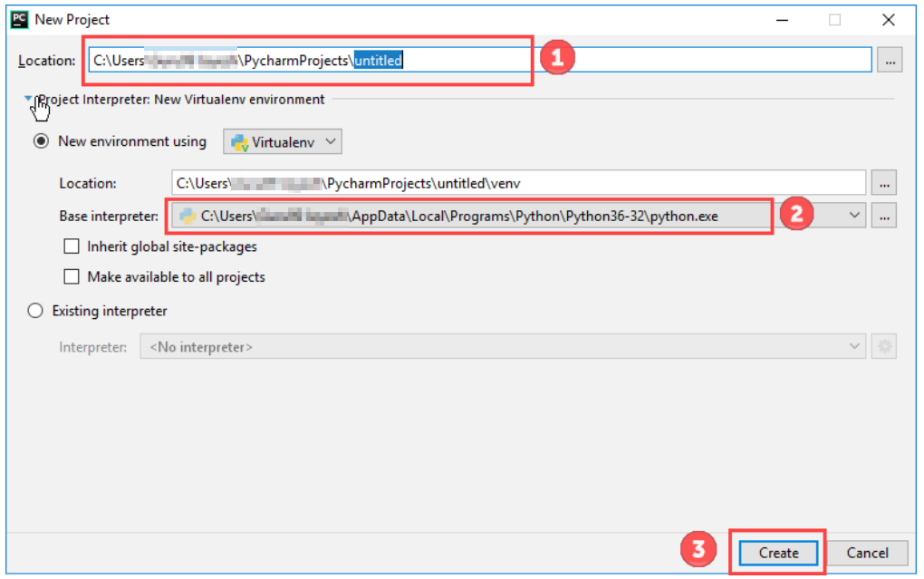Click the Base interpreter python.exe path
The image size is (924, 579).
click(x=459, y=217)
